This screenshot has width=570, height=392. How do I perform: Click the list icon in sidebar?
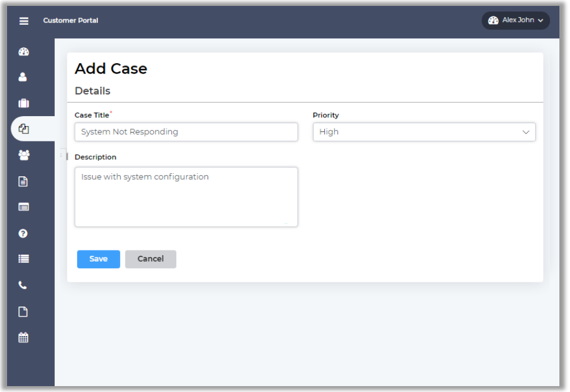[x=24, y=259]
